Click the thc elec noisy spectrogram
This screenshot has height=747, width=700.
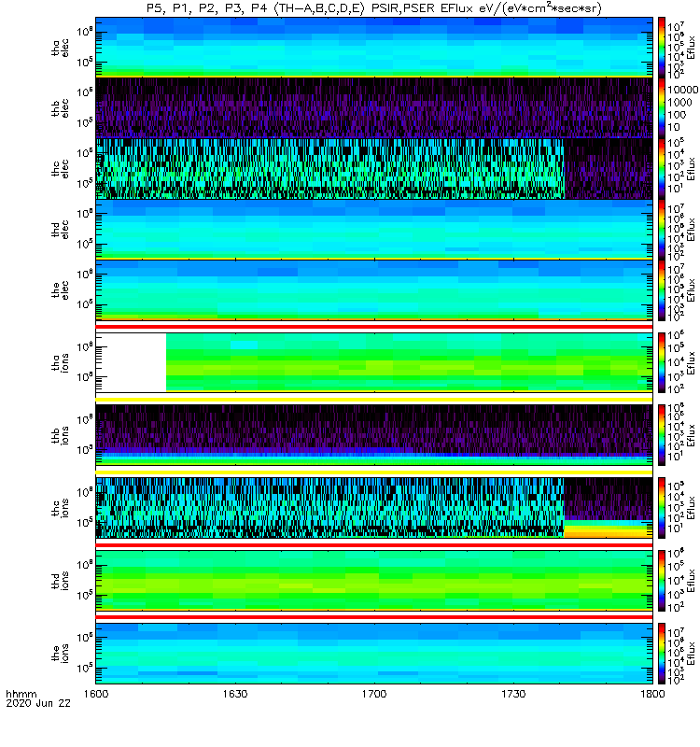[329, 169]
